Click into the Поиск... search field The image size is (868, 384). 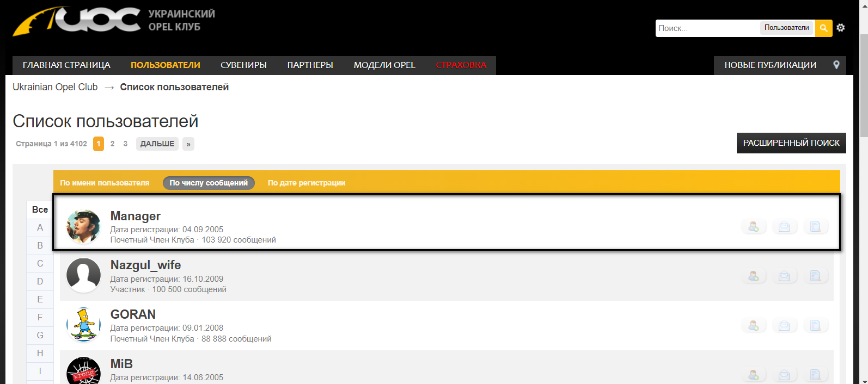[707, 28]
